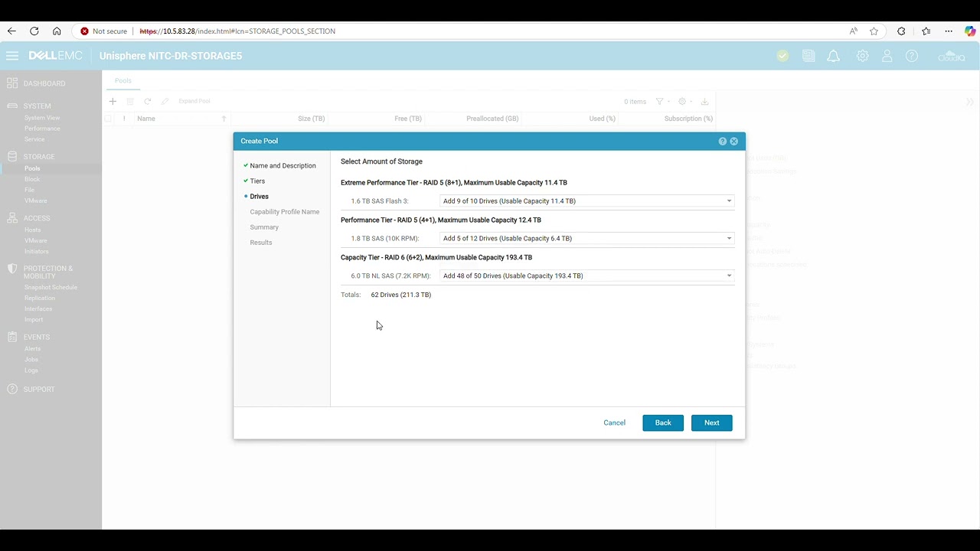Open Alerts under Events

(x=33, y=348)
